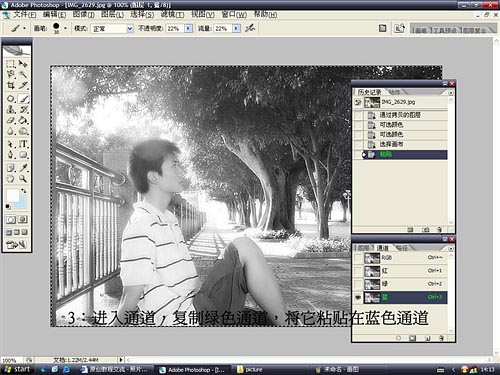Select the Crop tool in toolbox

[11, 85]
